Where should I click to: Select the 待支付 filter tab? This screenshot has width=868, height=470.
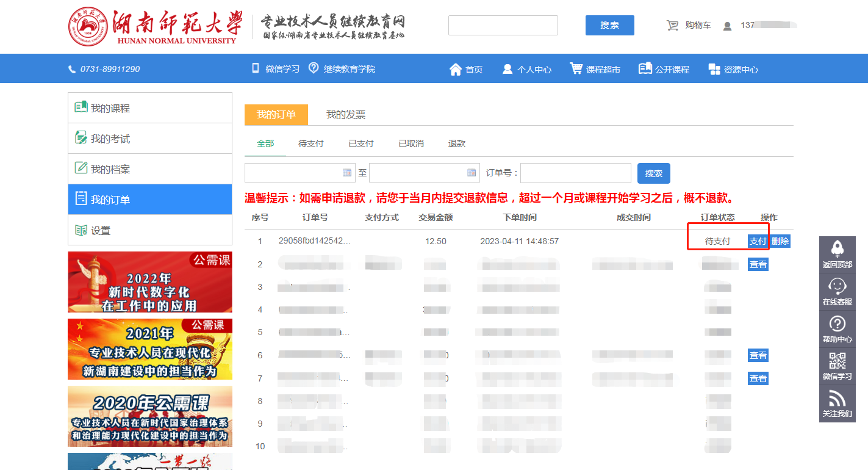(x=311, y=143)
